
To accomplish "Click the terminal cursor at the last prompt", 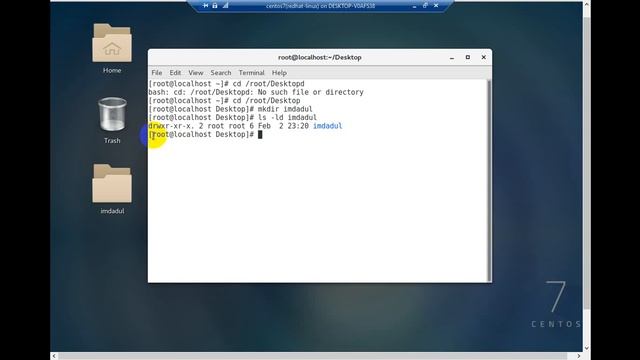I will pyautogui.click(x=260, y=134).
